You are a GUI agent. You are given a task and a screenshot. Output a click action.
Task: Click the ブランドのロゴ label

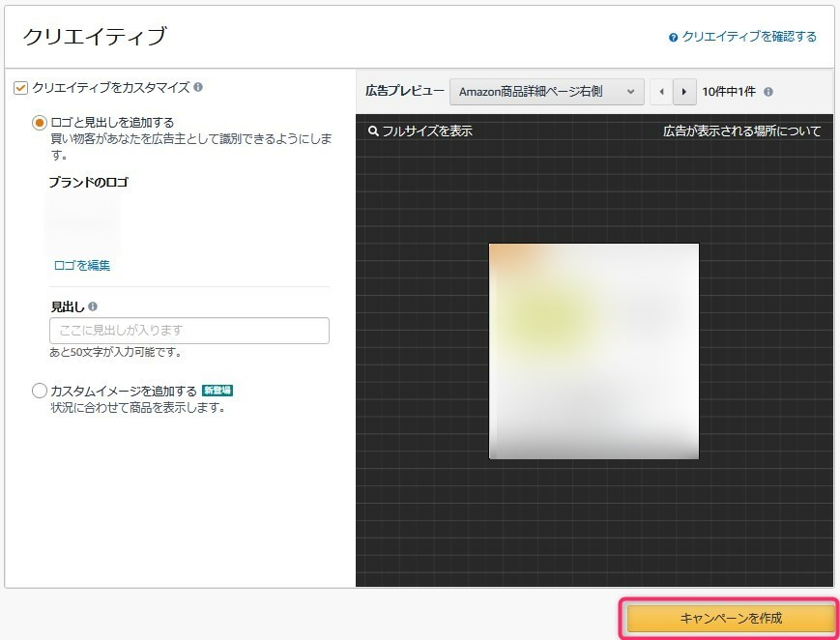point(88,183)
